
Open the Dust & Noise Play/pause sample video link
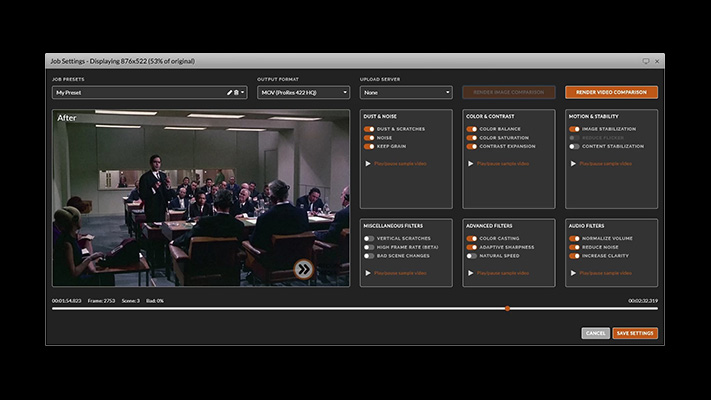[400, 164]
